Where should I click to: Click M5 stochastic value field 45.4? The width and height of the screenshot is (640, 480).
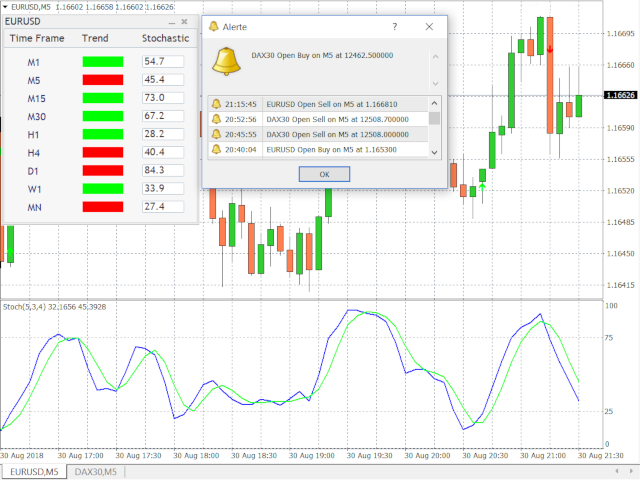pyautogui.click(x=163, y=80)
